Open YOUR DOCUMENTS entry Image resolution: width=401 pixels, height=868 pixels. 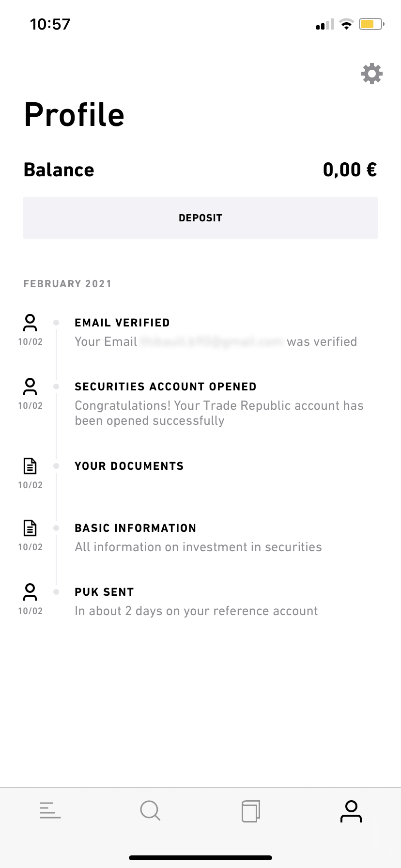coord(129,466)
